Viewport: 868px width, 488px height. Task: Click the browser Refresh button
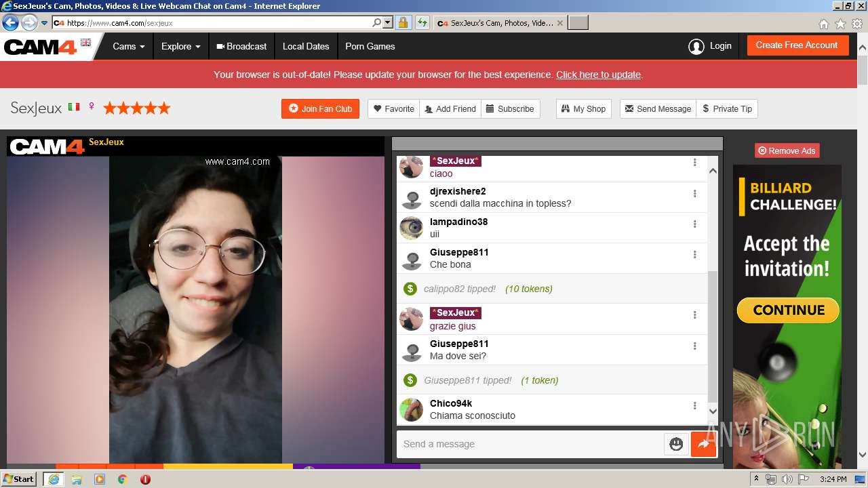tap(422, 22)
